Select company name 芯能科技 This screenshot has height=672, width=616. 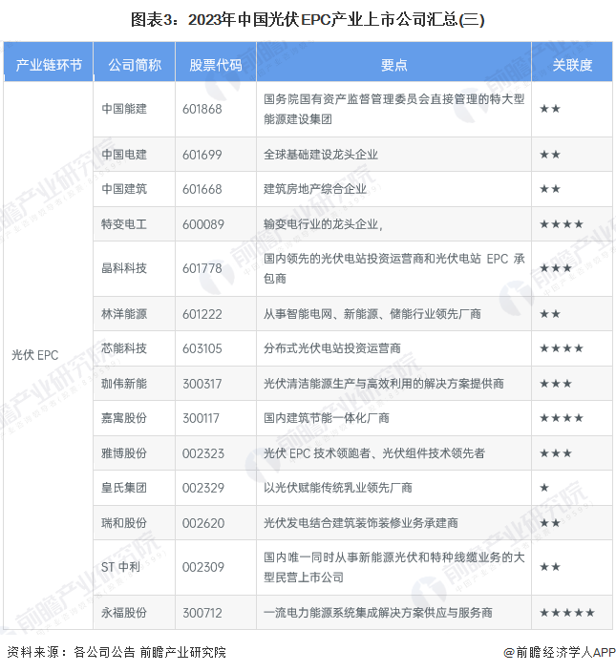[124, 348]
